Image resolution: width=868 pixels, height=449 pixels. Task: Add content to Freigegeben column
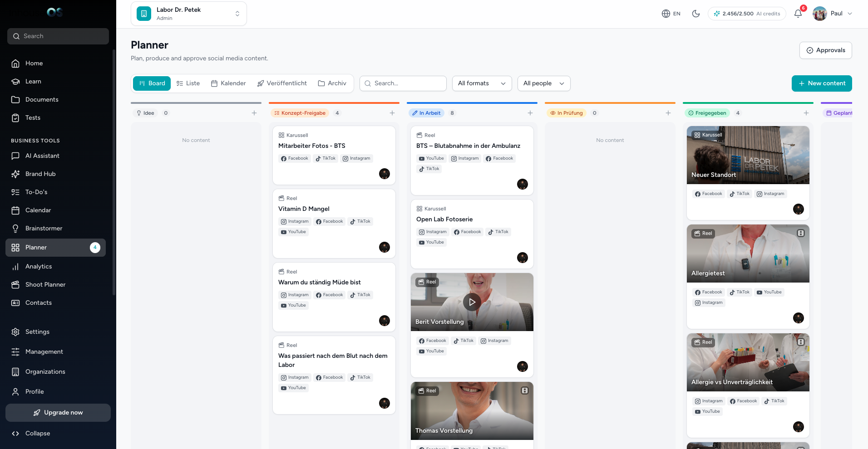click(806, 113)
